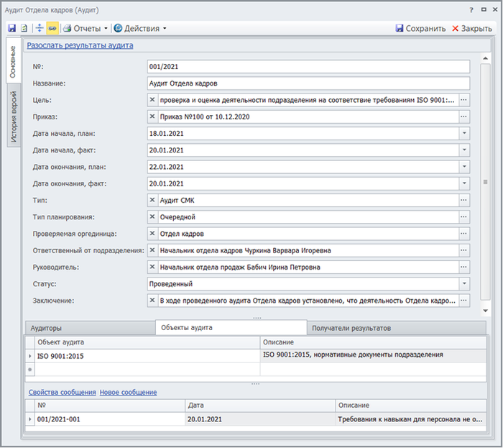The height and width of the screenshot is (448, 503).
Task: Expand the Дата начала, план date dropdown
Action: tap(464, 133)
